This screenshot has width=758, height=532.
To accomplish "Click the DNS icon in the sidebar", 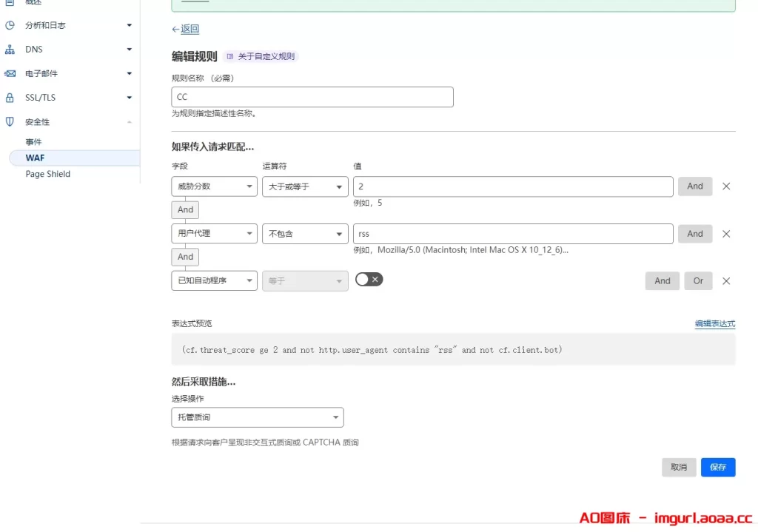I will (10, 49).
